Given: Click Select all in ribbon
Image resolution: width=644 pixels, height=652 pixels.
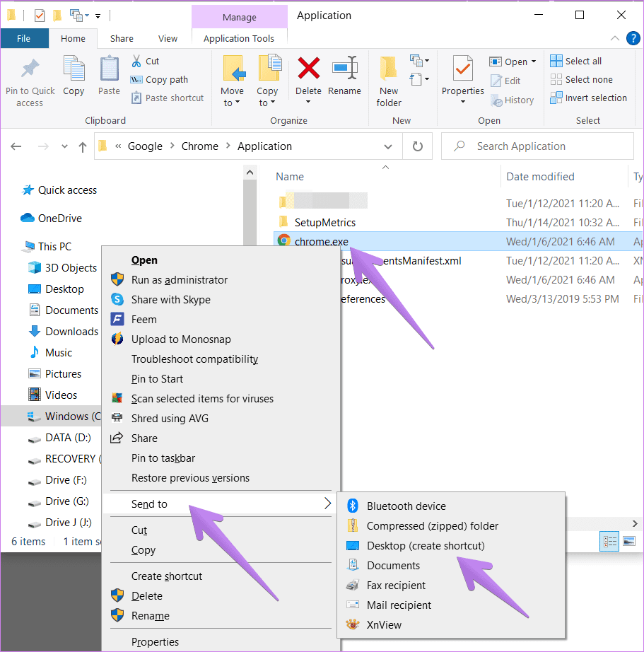Looking at the screenshot, I should [575, 61].
